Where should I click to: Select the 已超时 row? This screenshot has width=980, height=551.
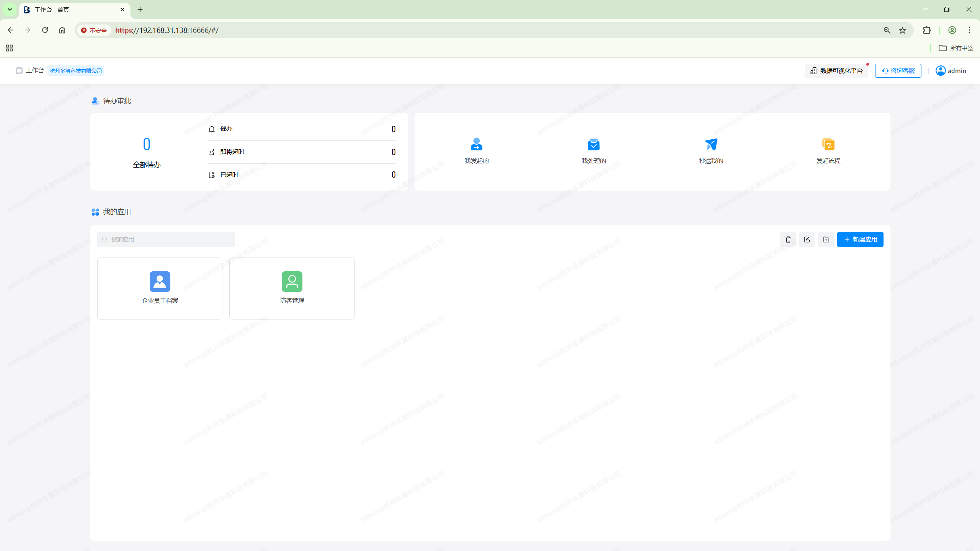click(x=302, y=175)
